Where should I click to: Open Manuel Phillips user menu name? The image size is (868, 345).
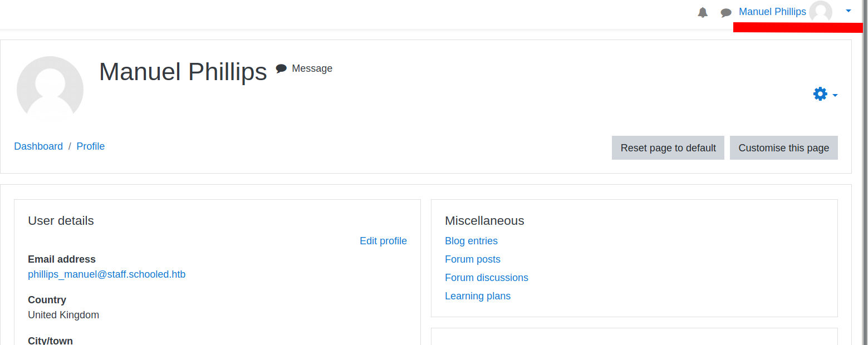[772, 12]
